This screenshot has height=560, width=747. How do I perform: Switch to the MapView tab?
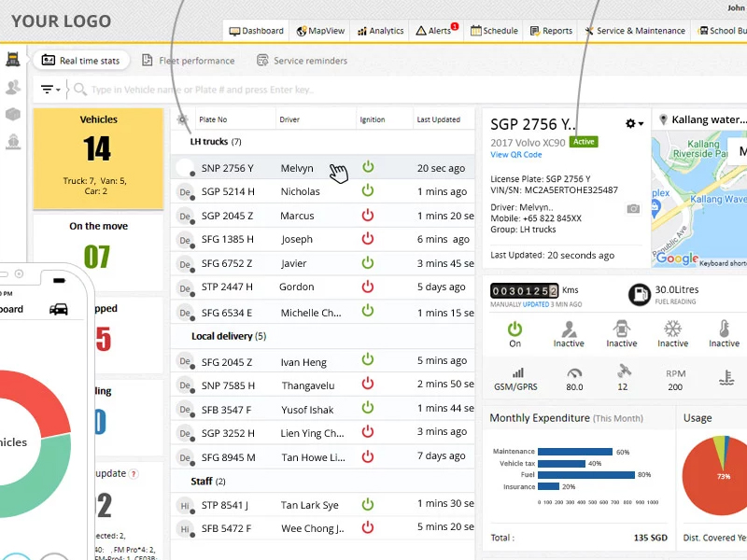pyautogui.click(x=320, y=31)
